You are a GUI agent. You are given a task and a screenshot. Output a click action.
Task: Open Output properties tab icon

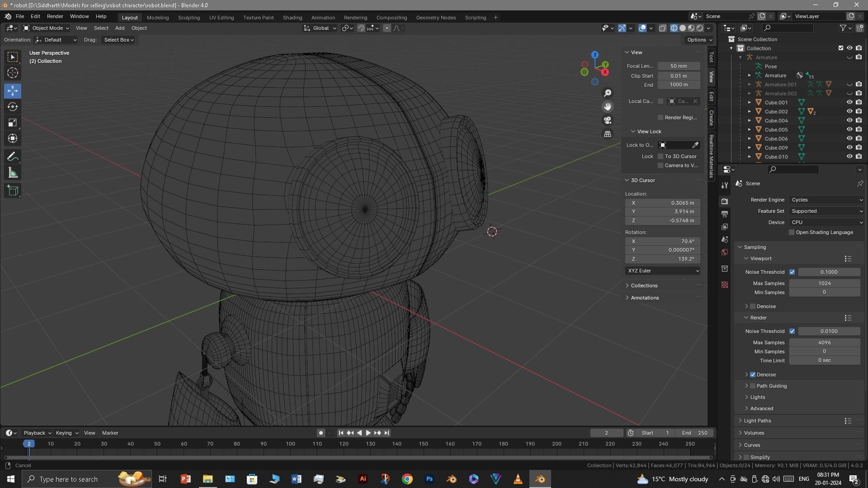725,214
